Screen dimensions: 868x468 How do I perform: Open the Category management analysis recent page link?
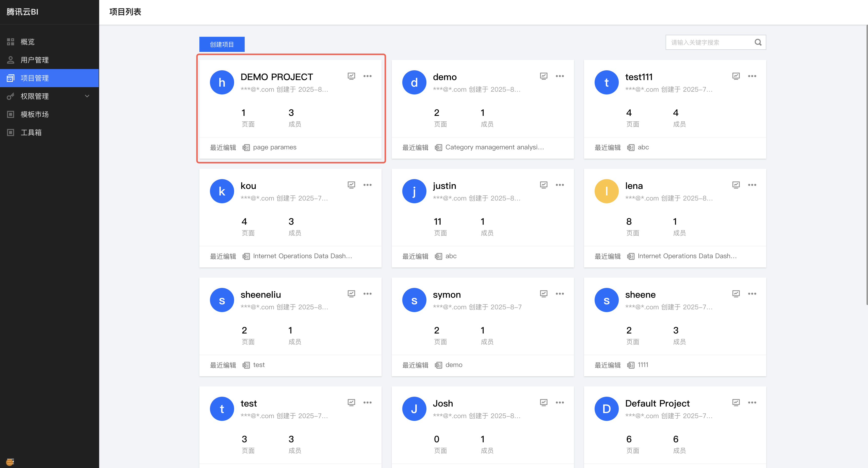pos(494,147)
